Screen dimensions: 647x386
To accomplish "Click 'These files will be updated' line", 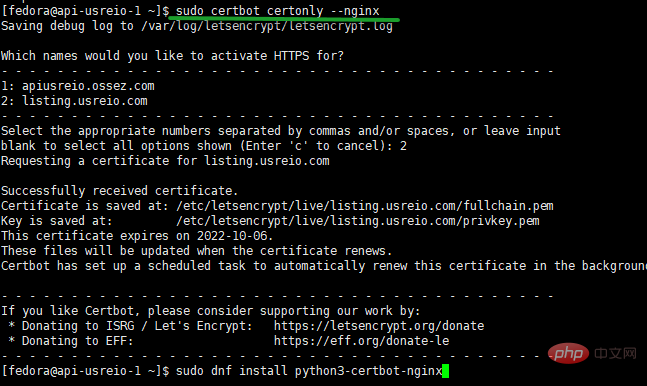I will [196, 251].
